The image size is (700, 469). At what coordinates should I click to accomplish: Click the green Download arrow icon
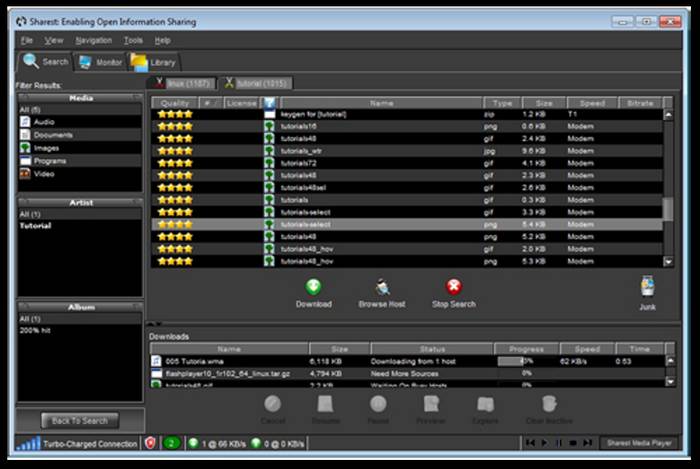[x=313, y=286]
